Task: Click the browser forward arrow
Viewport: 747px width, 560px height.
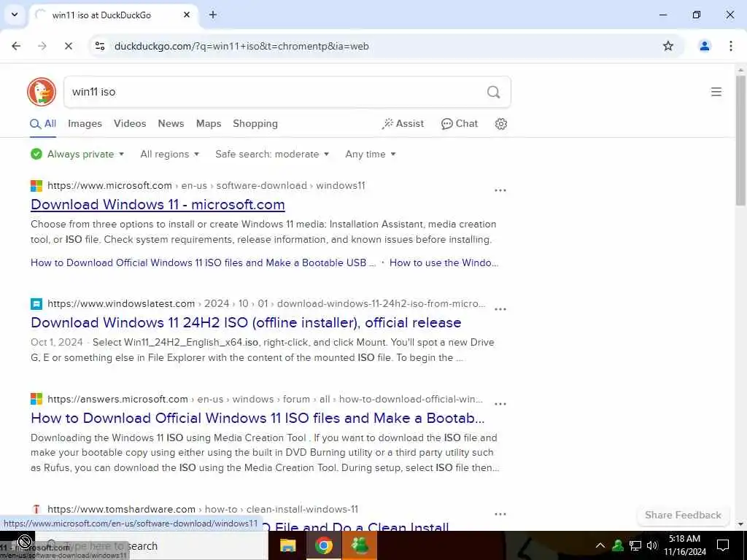Action: point(42,46)
